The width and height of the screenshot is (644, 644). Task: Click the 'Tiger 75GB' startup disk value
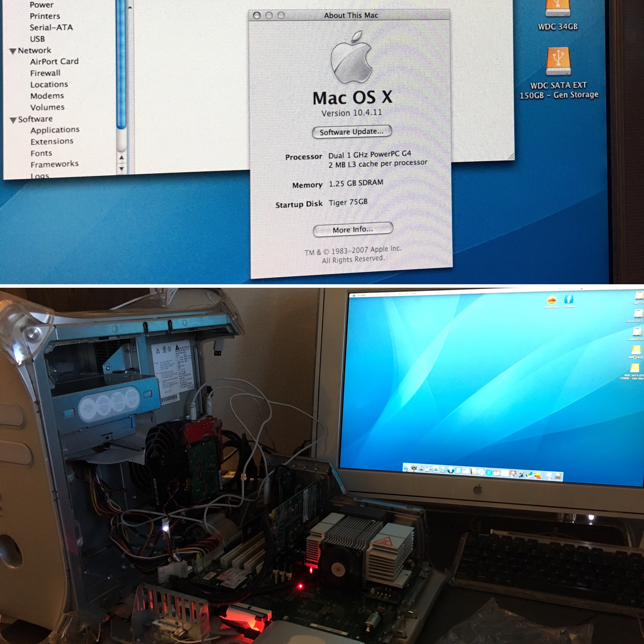(348, 202)
